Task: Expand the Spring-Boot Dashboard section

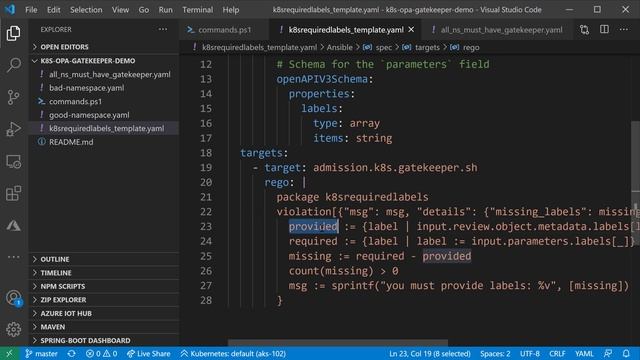Action: [104, 340]
